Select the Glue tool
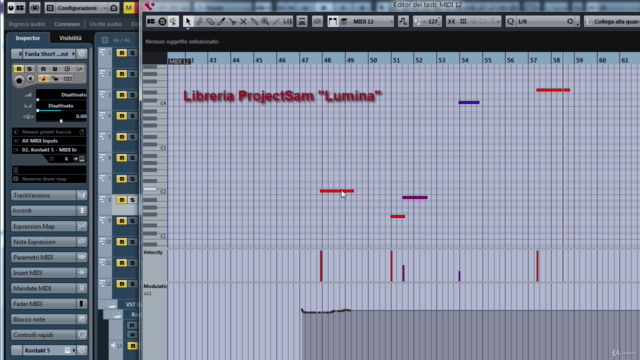Image resolution: width=640 pixels, height=360 pixels. (x=254, y=22)
